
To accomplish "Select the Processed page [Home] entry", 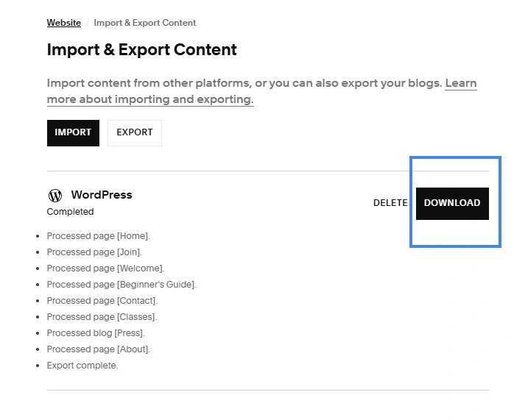I will click(99, 235).
